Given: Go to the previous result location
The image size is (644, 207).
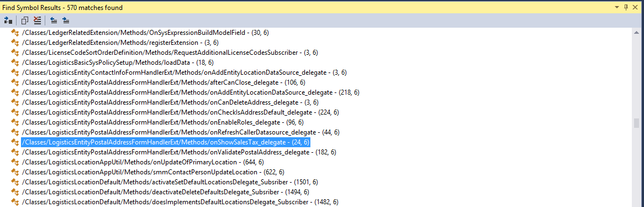Looking at the screenshot, I should pyautogui.click(x=54, y=20).
